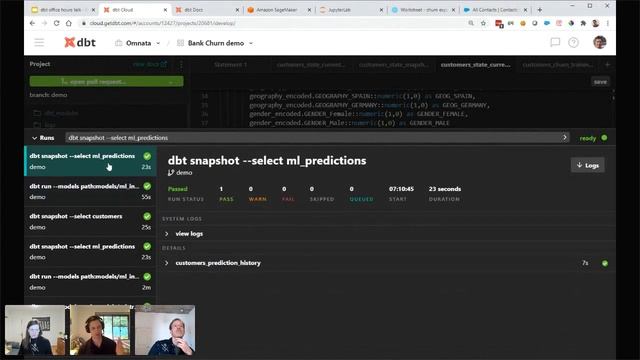The width and height of the screenshot is (640, 360).
Task: Click the dbt logo
Action: (x=80, y=42)
